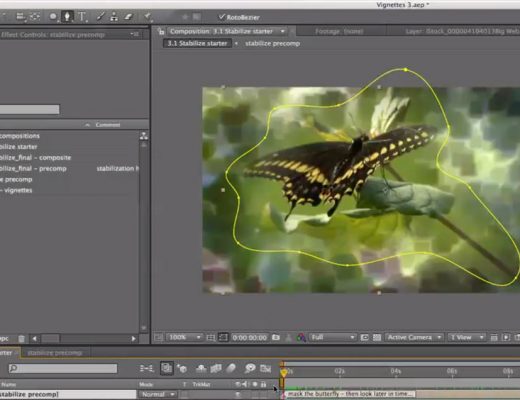Open the 100% magnification dropdown

point(184,337)
